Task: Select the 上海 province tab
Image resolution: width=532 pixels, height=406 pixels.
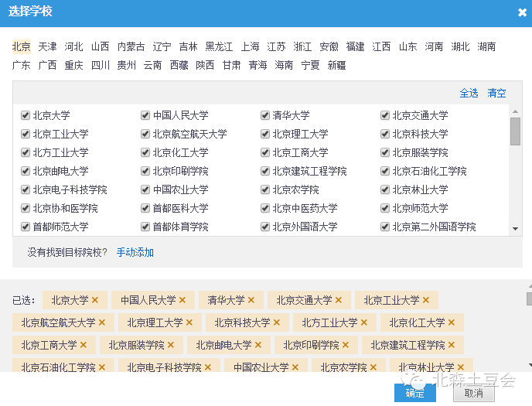Action: pos(250,46)
